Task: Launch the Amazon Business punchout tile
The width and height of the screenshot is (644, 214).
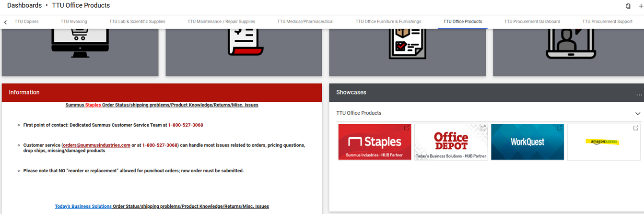Action: (x=603, y=142)
